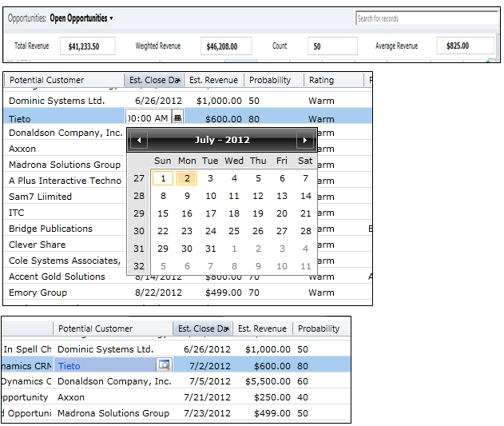Sort by the Potential Customer column header
Screen dimensions: 504x426
46,81
